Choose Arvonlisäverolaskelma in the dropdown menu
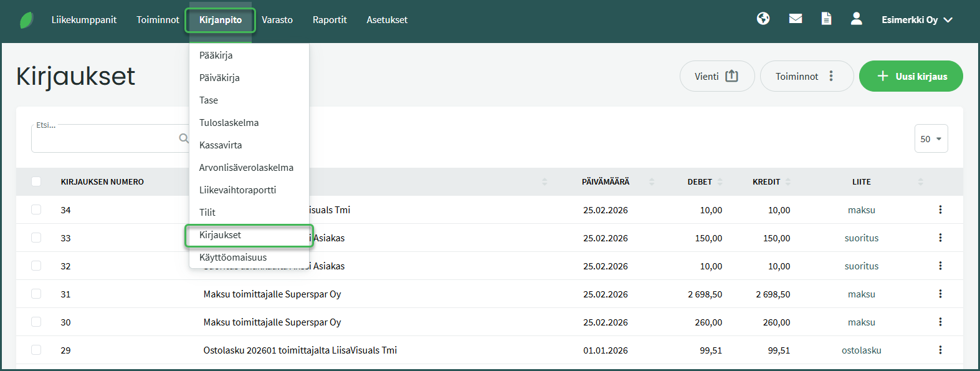Screen dimensions: 980x371 (246, 167)
